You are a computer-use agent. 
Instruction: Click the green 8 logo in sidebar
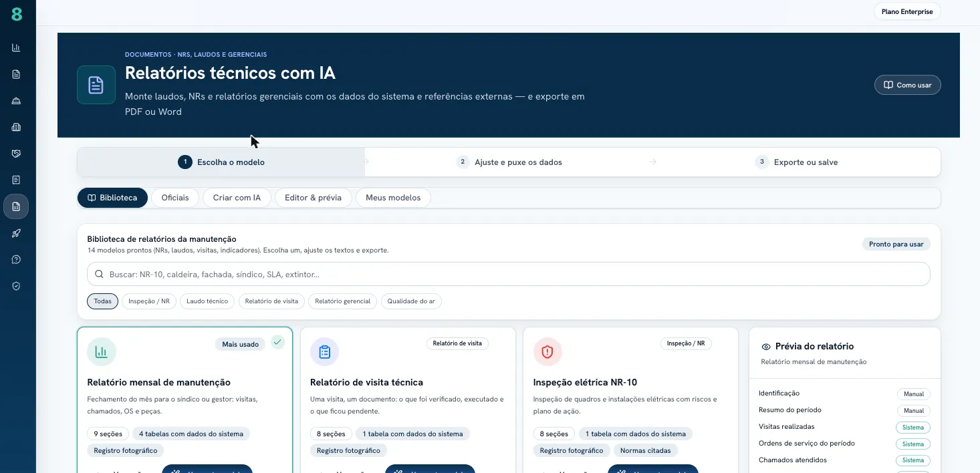pyautogui.click(x=17, y=13)
